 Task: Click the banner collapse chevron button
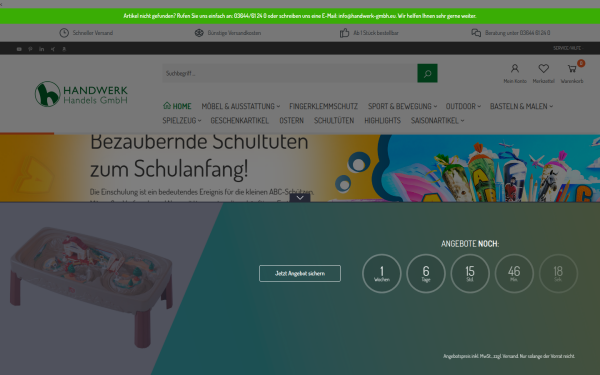pyautogui.click(x=300, y=197)
